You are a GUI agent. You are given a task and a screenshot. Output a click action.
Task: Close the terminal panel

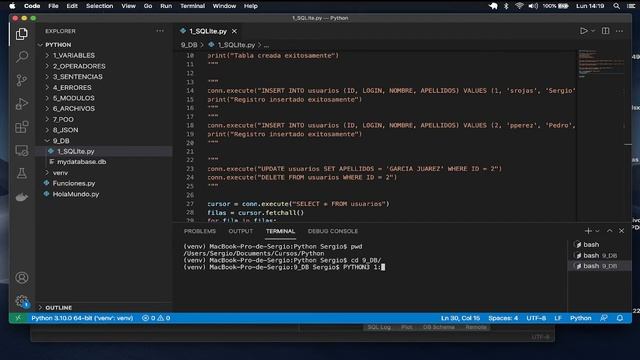tap(621, 231)
